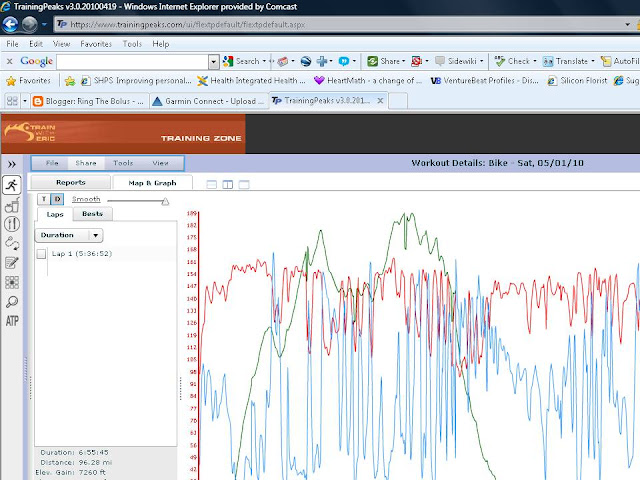Click the notepad and pencil icon

click(x=12, y=263)
